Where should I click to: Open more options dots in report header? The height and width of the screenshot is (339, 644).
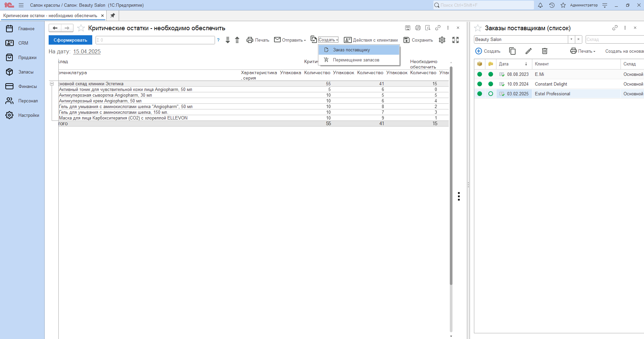[x=448, y=28]
